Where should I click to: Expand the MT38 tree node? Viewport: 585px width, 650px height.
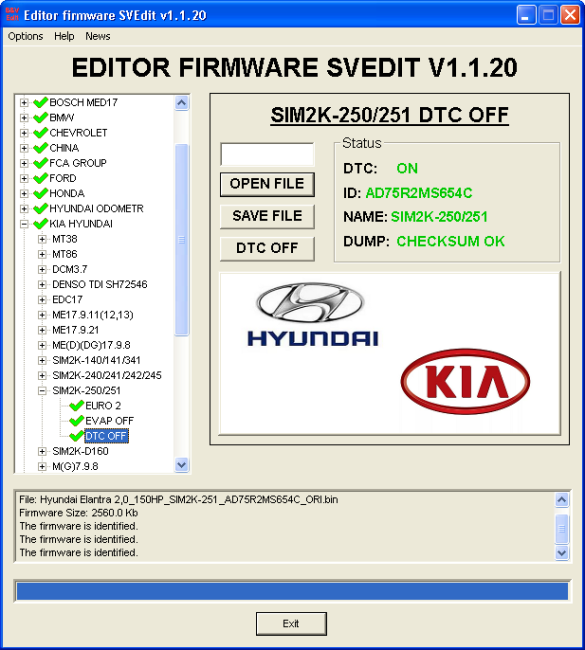coord(42,239)
